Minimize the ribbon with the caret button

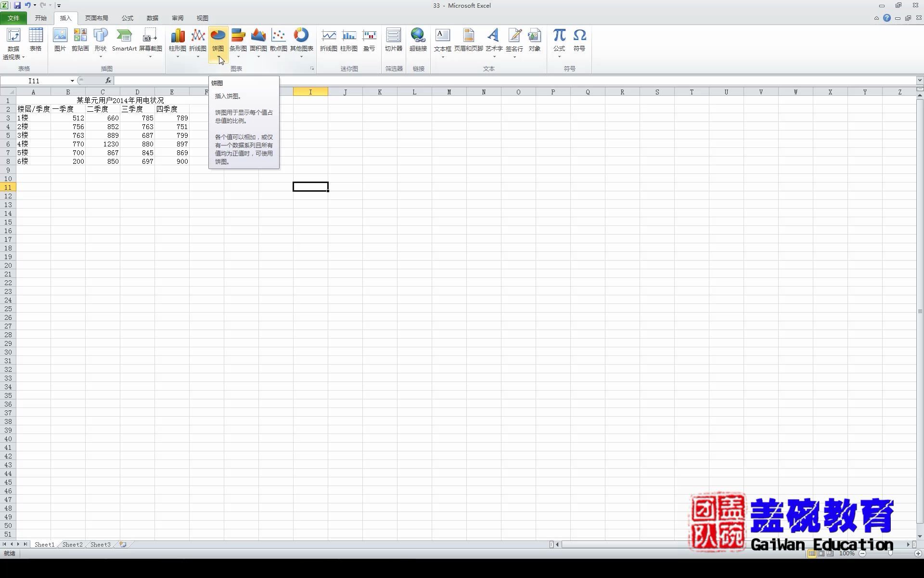coord(876,18)
